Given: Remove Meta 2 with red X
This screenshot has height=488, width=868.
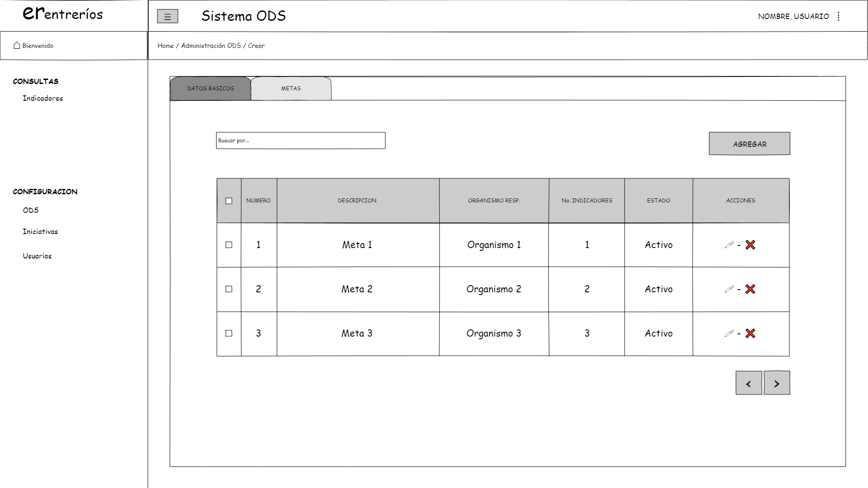Looking at the screenshot, I should coord(750,289).
